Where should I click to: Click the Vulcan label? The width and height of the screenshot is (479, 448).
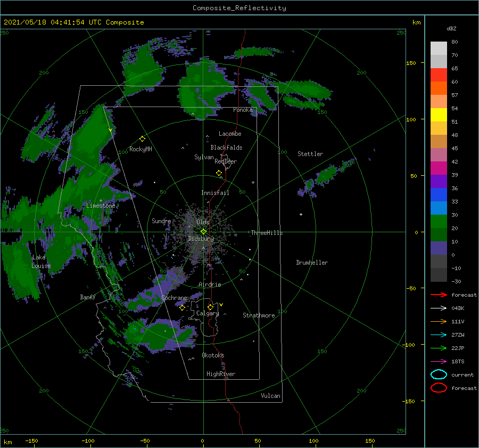coord(271,396)
